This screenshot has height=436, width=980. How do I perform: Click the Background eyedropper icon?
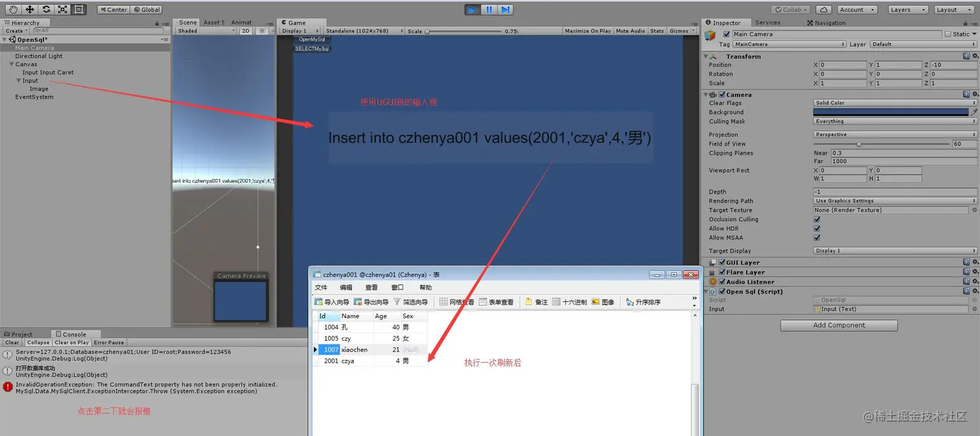[974, 112]
